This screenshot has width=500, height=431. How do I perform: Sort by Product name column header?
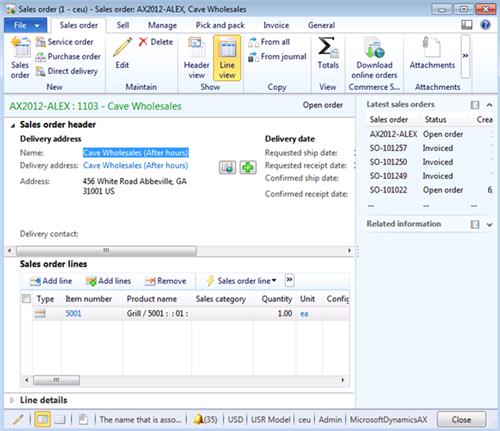pos(152,299)
